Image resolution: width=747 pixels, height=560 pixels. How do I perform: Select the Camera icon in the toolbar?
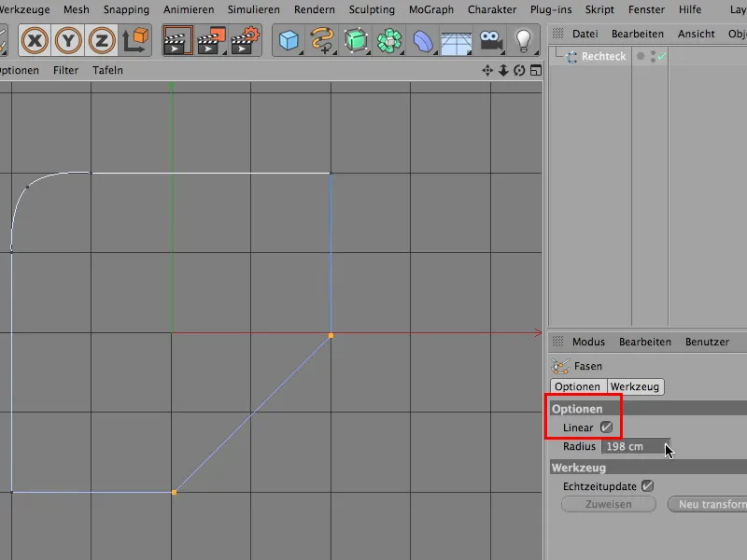pyautogui.click(x=490, y=40)
